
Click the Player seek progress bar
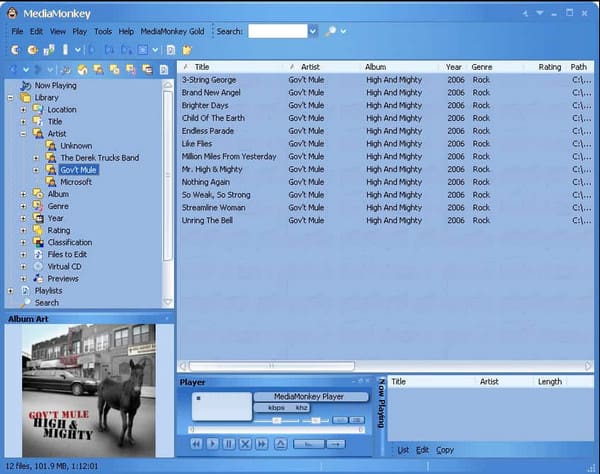(276, 430)
